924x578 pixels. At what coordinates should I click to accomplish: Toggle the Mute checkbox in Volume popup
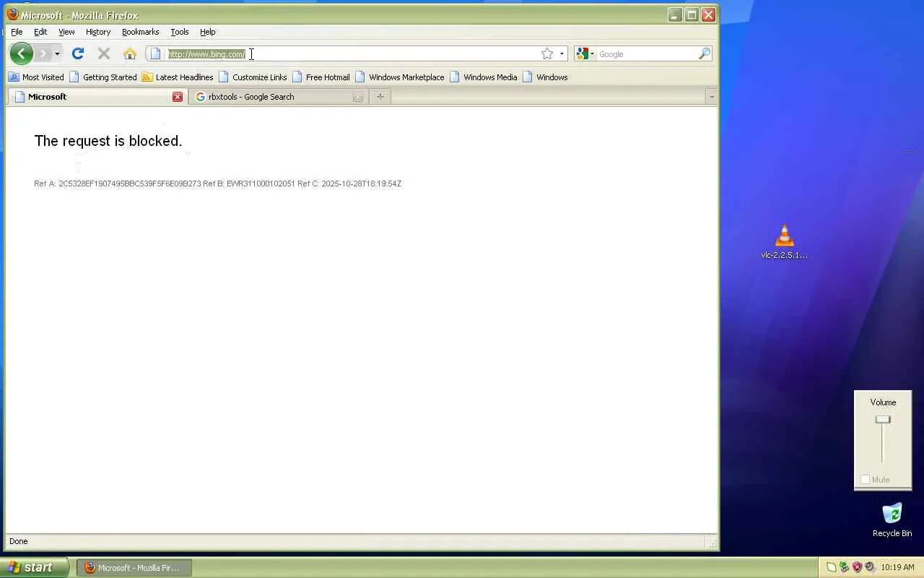(x=865, y=480)
